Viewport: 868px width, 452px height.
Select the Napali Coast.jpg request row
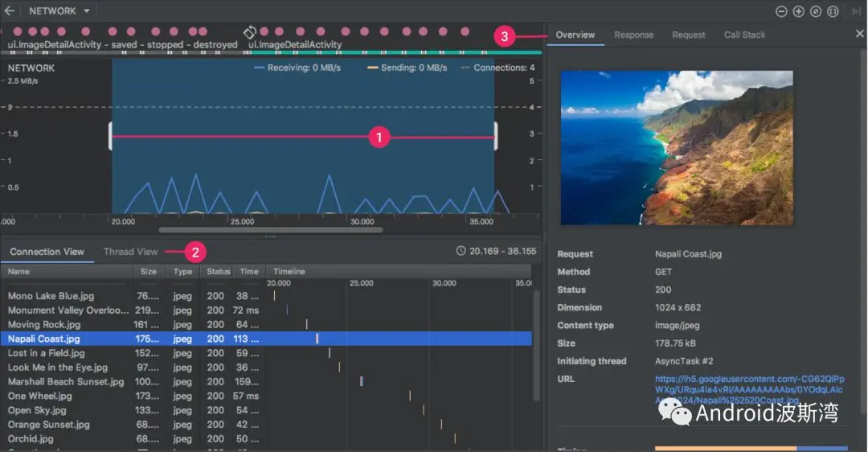click(x=266, y=339)
